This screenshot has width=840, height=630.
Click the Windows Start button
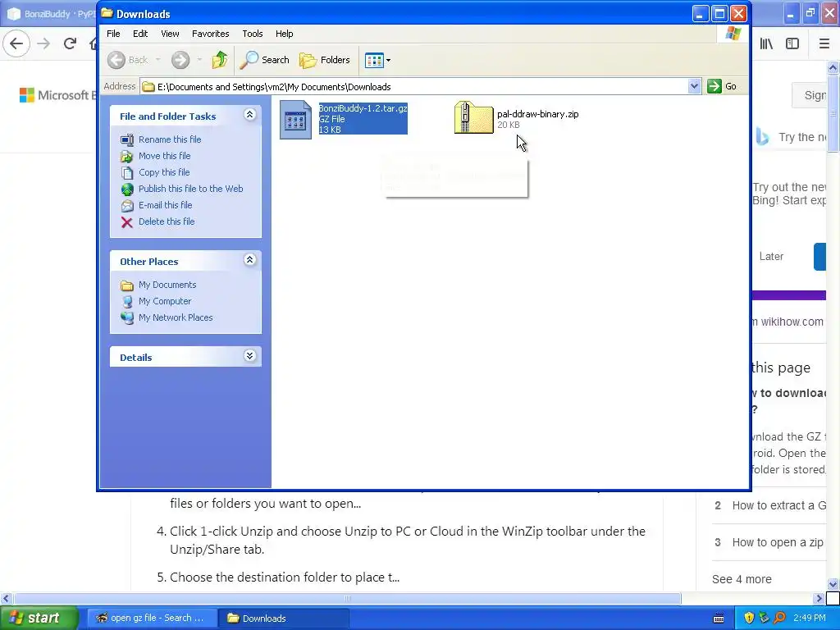tap(39, 619)
